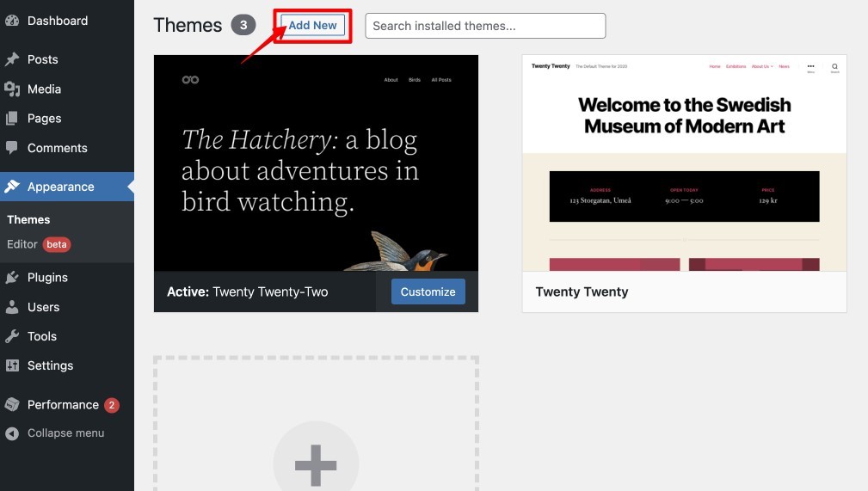This screenshot has height=491, width=868.
Task: Click the Birds link in the Twenty Twenty-Two preview
Action: [415, 80]
